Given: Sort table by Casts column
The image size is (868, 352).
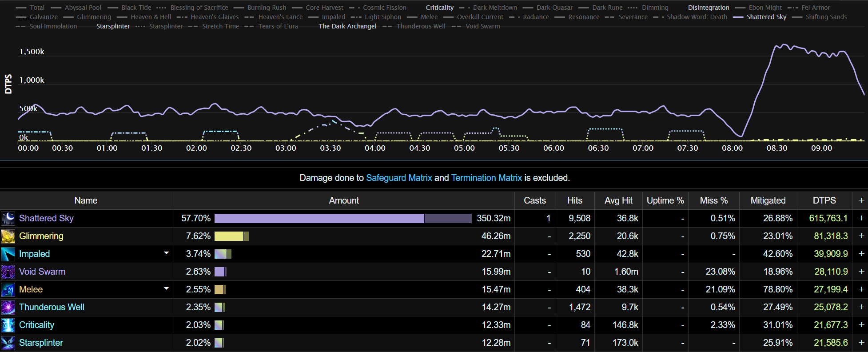Looking at the screenshot, I should click(x=535, y=200).
